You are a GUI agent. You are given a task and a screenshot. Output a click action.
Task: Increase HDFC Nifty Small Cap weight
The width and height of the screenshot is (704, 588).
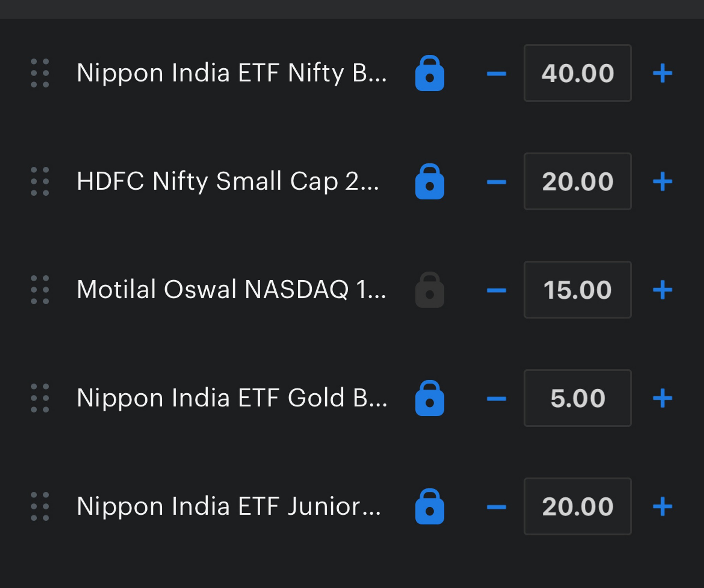662,182
